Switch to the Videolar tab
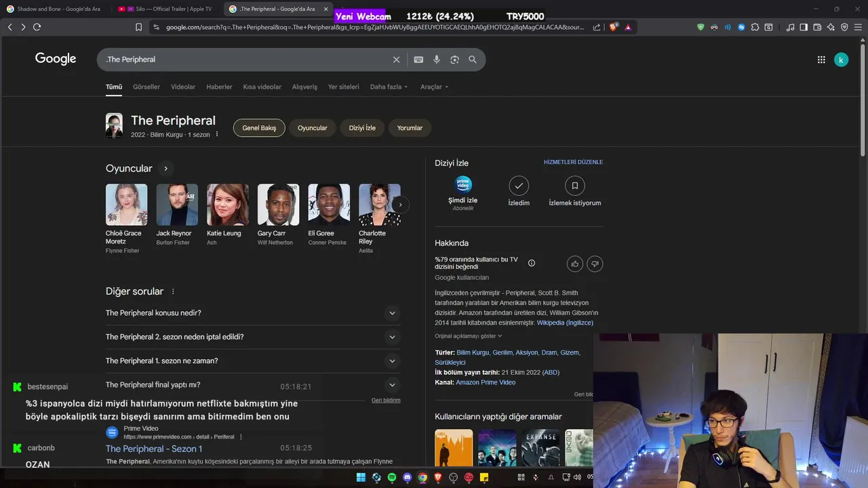The width and height of the screenshot is (868, 488). click(183, 87)
